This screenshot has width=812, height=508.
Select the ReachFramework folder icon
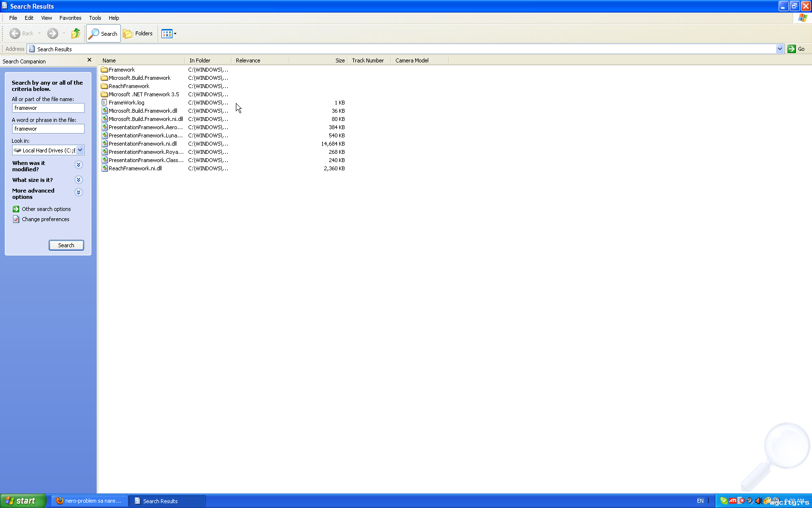coord(104,86)
